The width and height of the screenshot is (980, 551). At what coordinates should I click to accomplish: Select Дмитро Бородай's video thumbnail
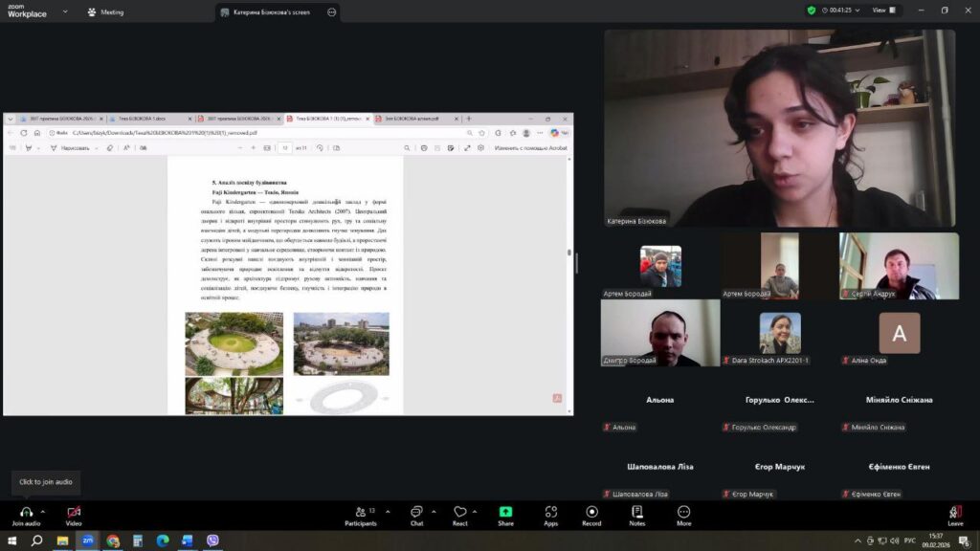[x=660, y=333]
